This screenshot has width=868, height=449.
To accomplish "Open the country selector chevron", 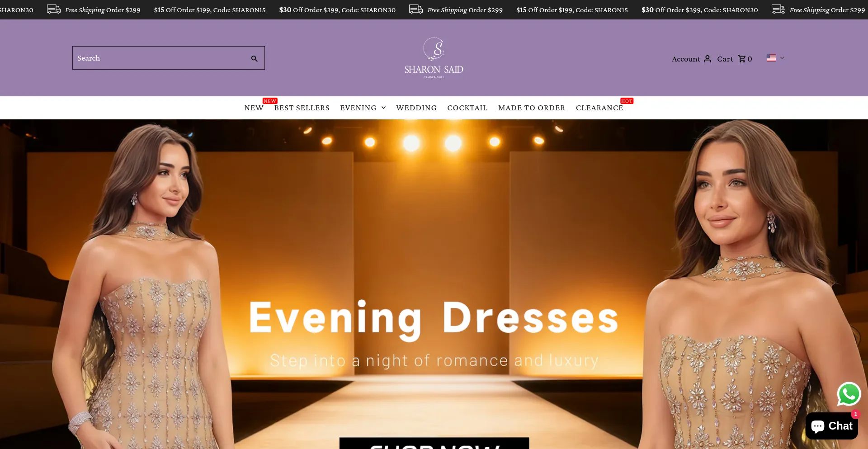I will [x=781, y=58].
